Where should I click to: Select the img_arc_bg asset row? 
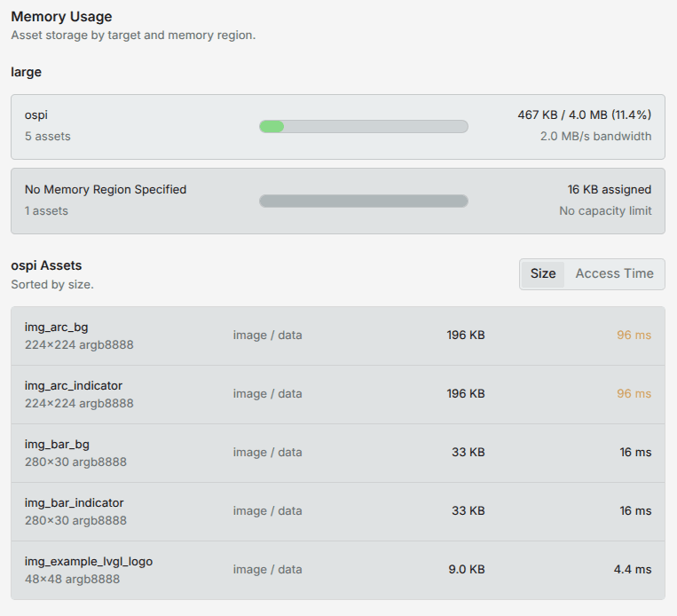338,336
